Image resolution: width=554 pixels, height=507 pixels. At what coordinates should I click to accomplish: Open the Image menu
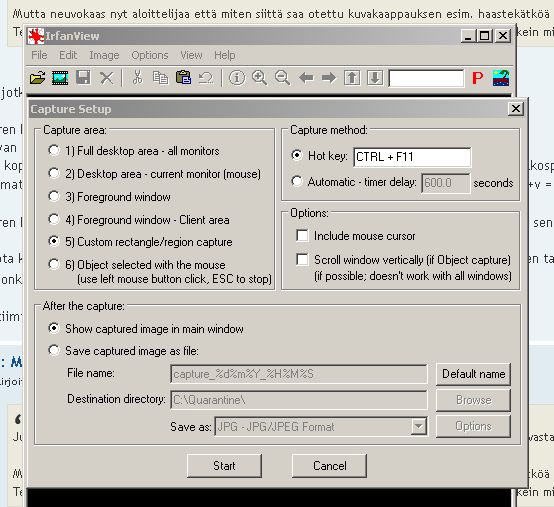click(x=104, y=55)
